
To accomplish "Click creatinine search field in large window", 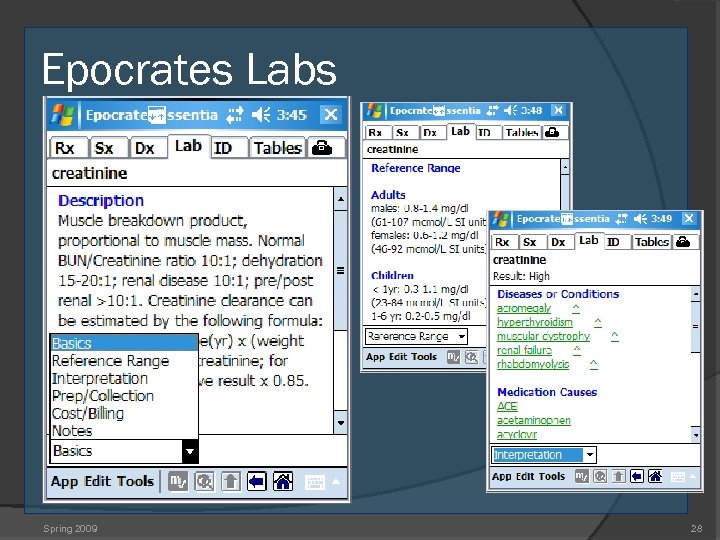I will point(197,174).
